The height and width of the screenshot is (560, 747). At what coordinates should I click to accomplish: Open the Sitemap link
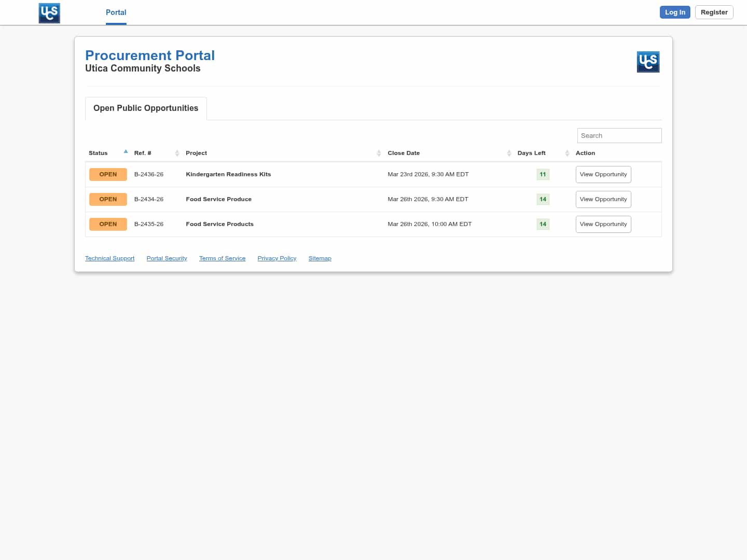pos(320,258)
